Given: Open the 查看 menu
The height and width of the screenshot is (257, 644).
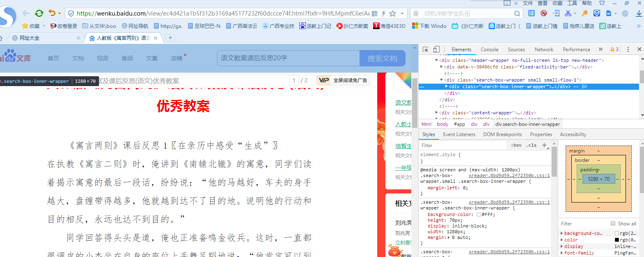Looking at the screenshot, I should click(x=543, y=3).
